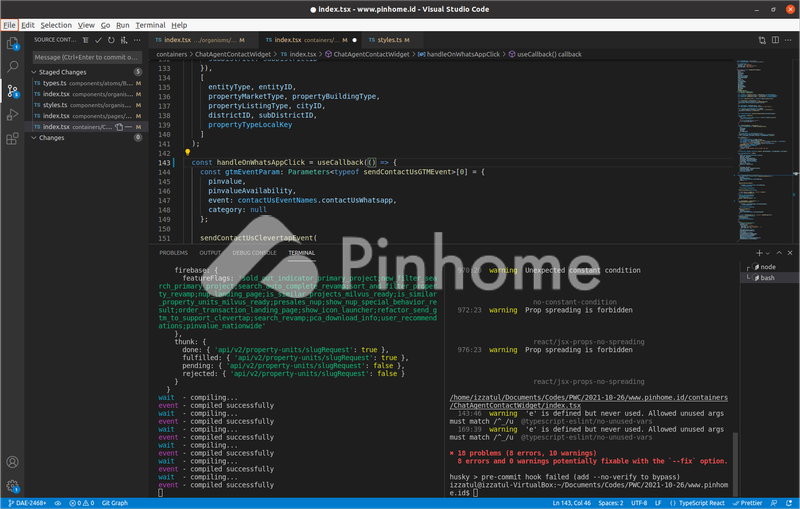This screenshot has height=509, width=800.
Task: Open the new terminal launch profile dropdown
Action: tap(767, 253)
